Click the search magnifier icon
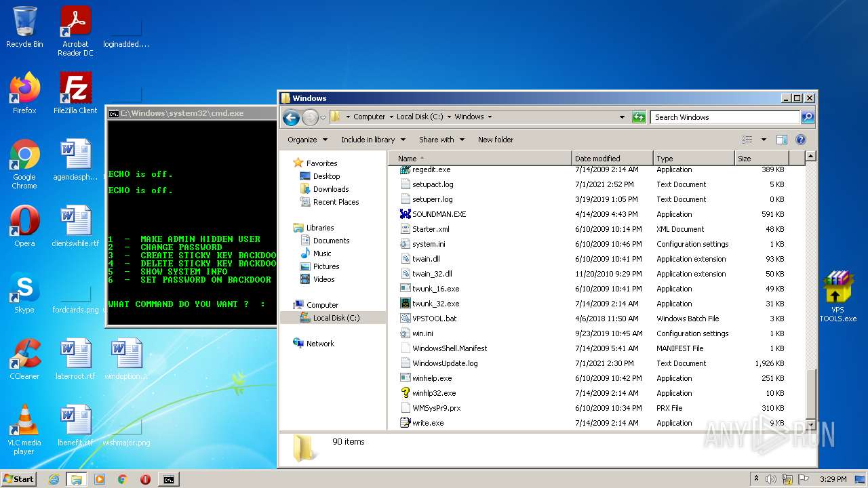 (x=808, y=117)
